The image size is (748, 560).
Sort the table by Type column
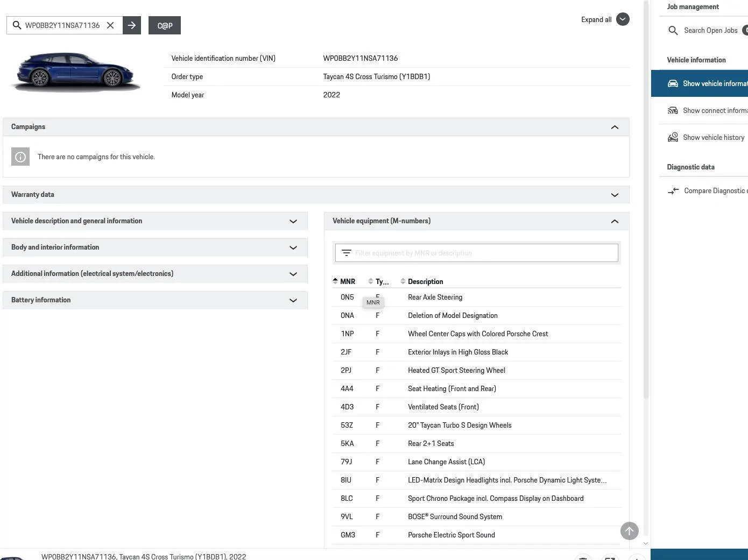tap(378, 281)
